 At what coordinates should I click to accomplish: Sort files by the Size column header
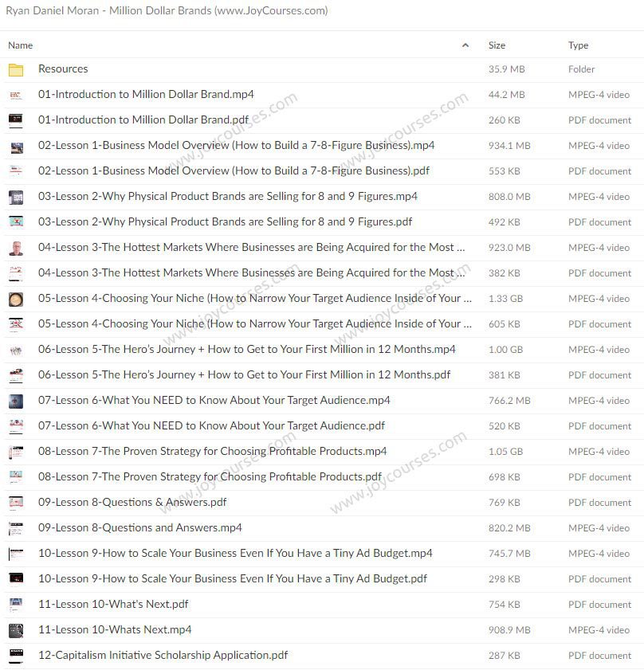pos(497,45)
